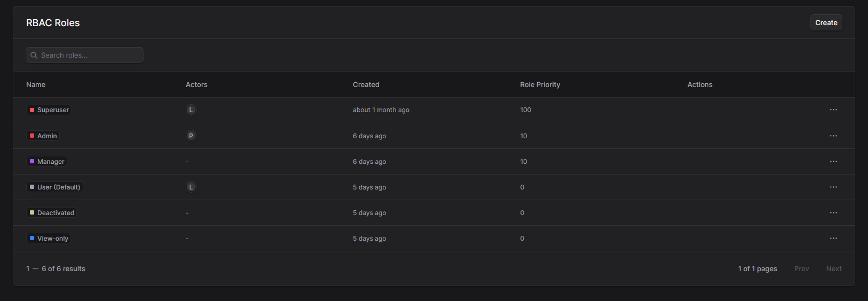Go to the Next page

[834, 269]
